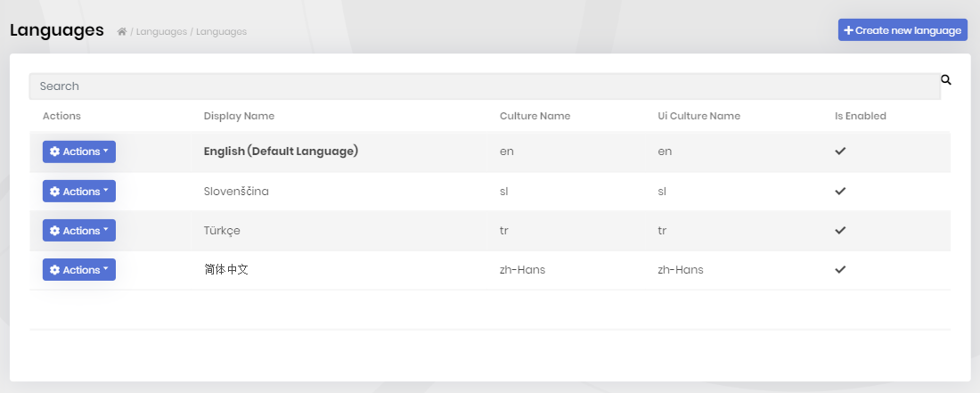Sort by Is Enabled column header
The image size is (980, 393).
coord(861,116)
